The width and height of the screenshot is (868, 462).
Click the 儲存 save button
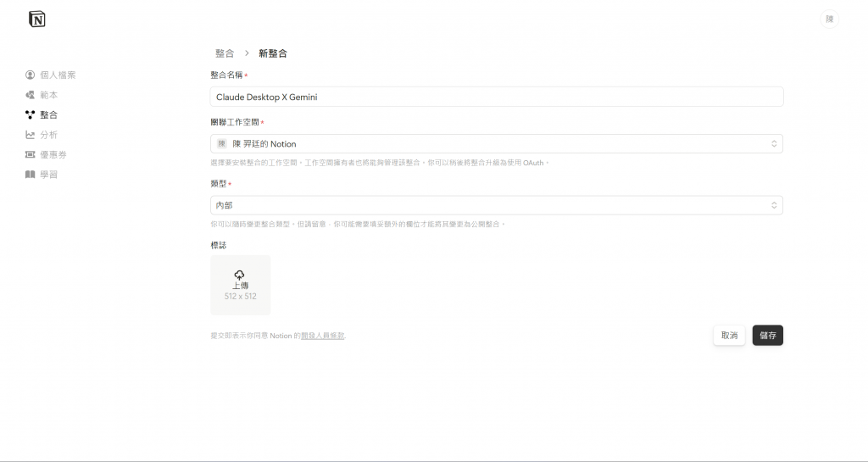click(x=768, y=336)
